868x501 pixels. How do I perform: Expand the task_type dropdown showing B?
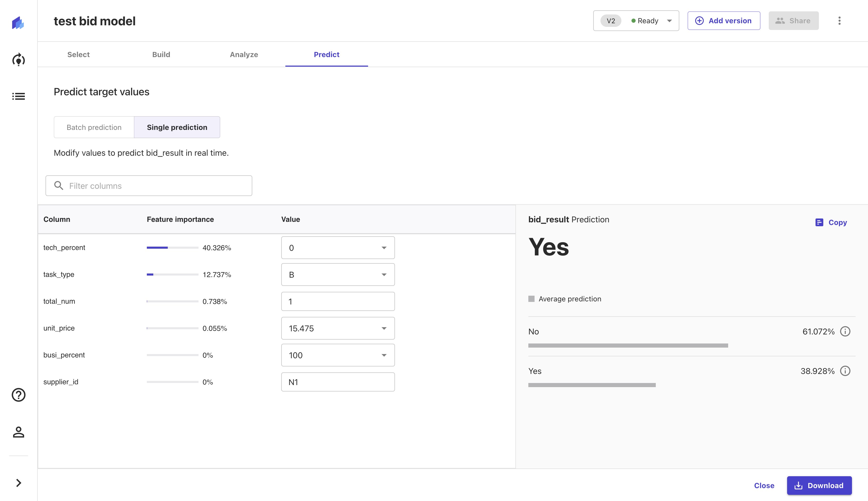[337, 275]
